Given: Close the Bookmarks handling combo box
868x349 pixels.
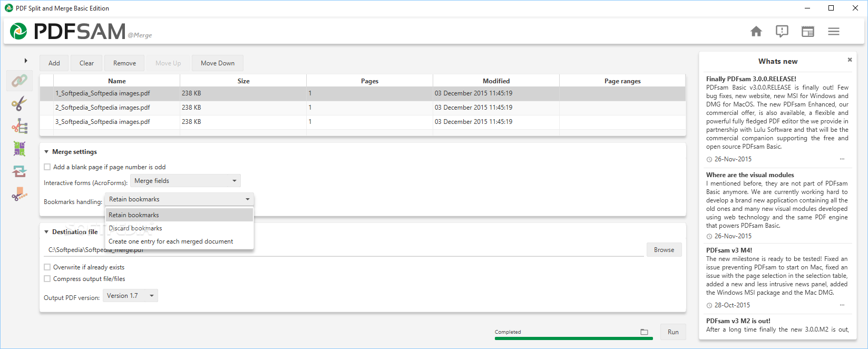Looking at the screenshot, I should click(x=179, y=199).
